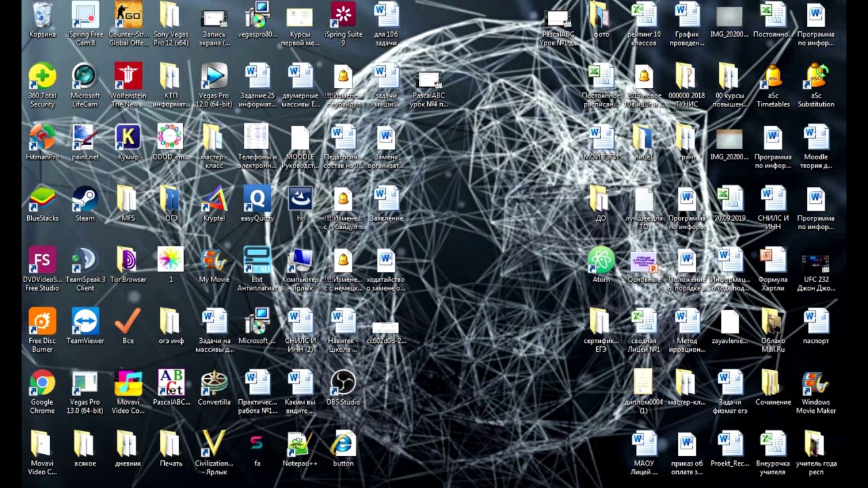
Task: Select the My Movie file icon
Action: [x=214, y=265]
